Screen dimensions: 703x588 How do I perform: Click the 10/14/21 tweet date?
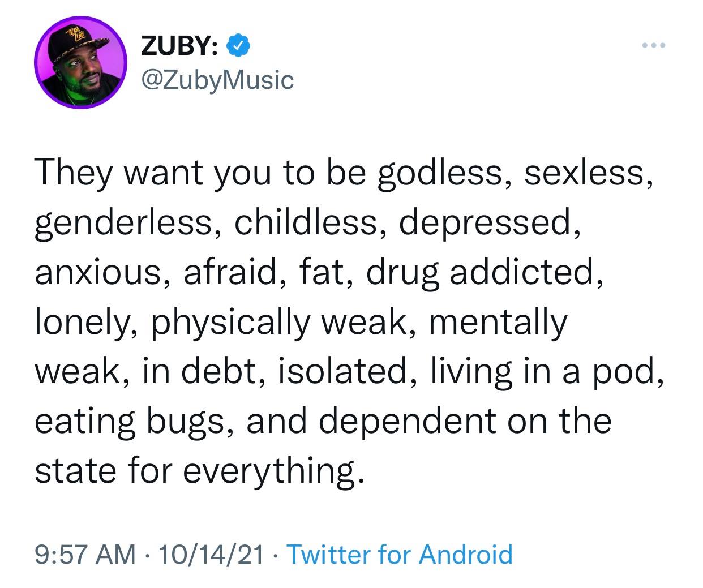tap(212, 553)
